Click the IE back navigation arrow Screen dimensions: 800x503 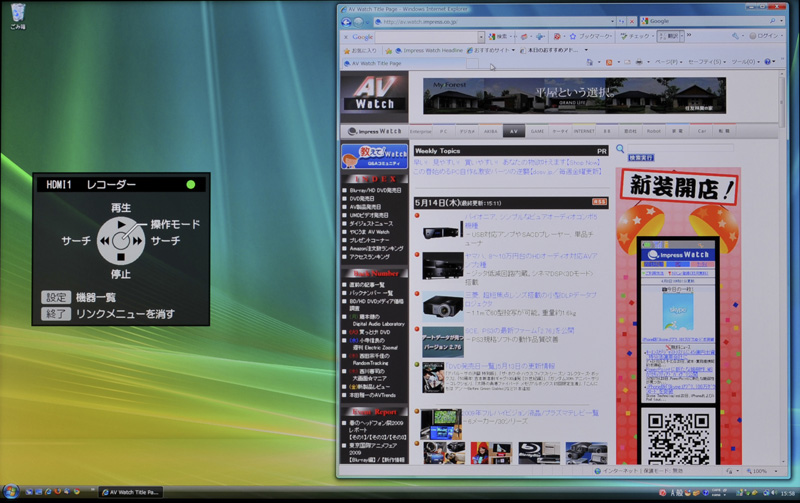tap(345, 21)
